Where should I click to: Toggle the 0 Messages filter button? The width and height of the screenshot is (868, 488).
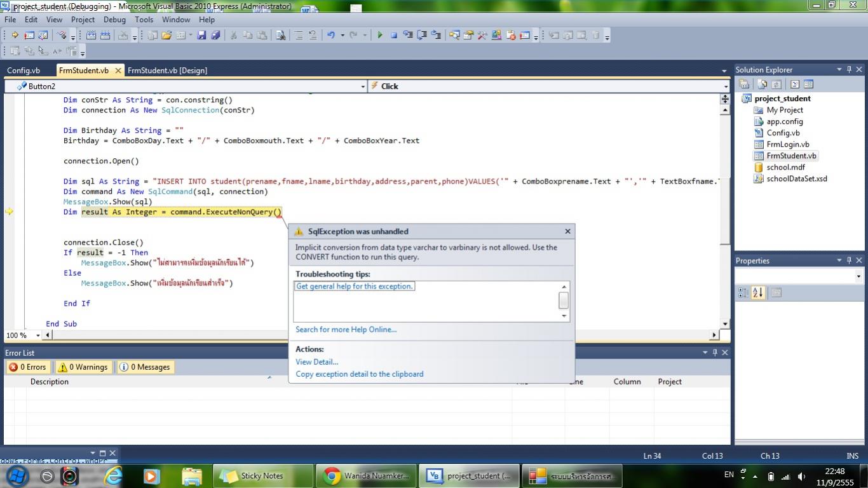tap(145, 367)
